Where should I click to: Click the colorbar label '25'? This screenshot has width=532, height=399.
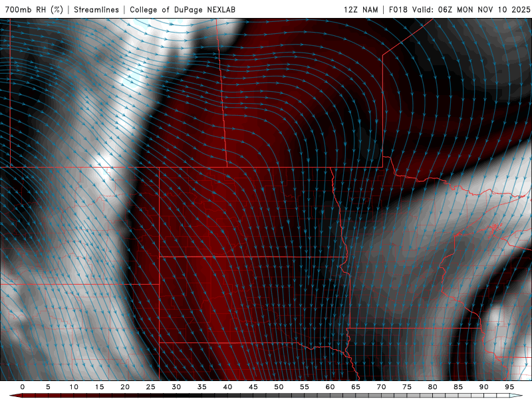[151, 387]
